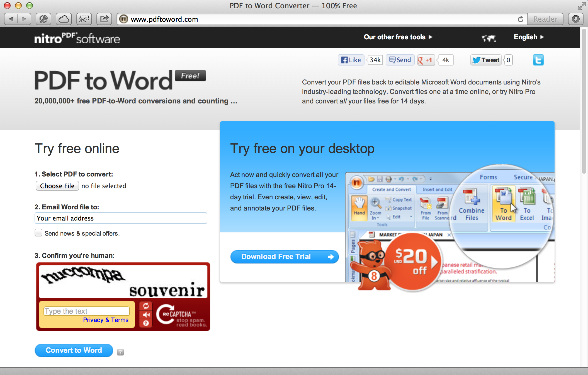Click the Free! badge beside PDF to Word
The height and width of the screenshot is (375, 588).
click(190, 76)
